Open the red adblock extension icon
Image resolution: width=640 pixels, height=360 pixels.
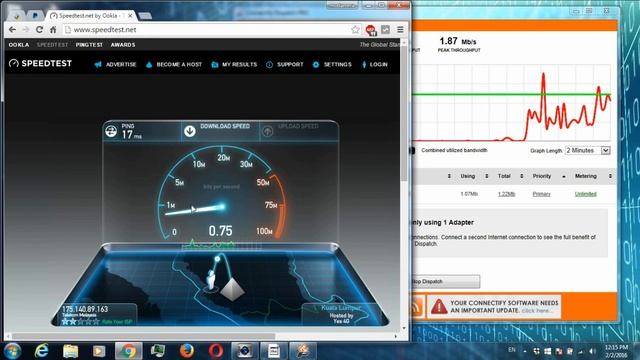371,30
